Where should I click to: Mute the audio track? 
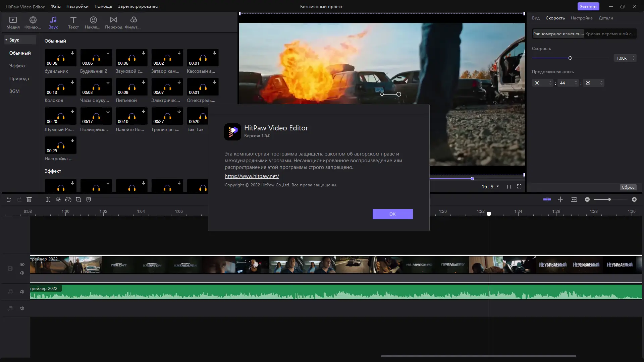[x=22, y=291]
